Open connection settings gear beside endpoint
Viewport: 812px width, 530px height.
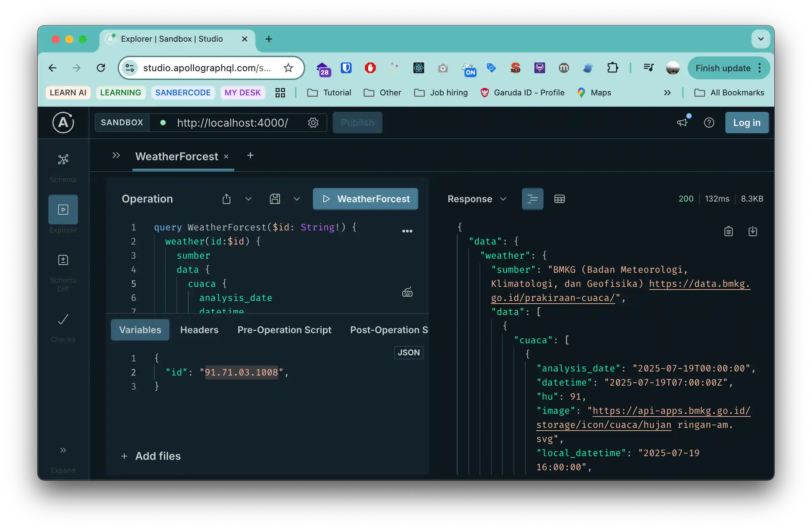point(313,123)
